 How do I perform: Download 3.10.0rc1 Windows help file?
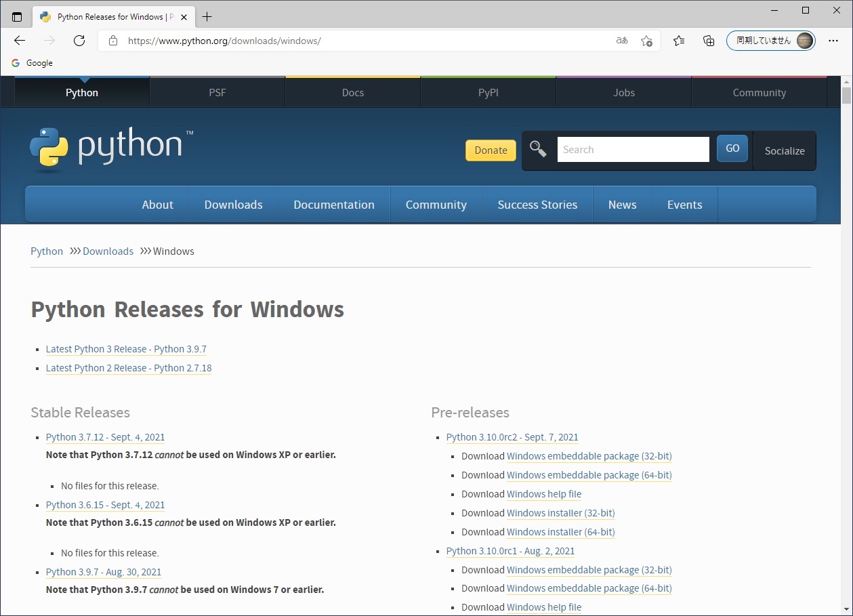(544, 607)
